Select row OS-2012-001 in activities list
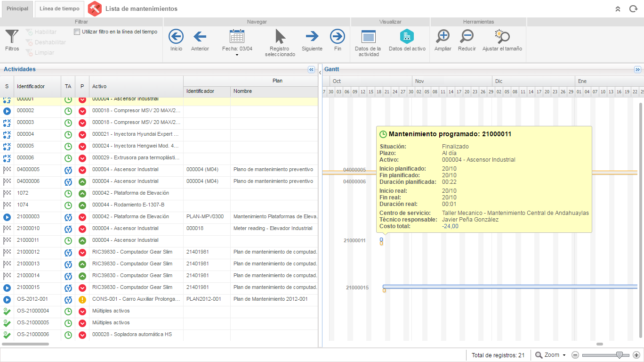644x362 pixels. click(159, 299)
